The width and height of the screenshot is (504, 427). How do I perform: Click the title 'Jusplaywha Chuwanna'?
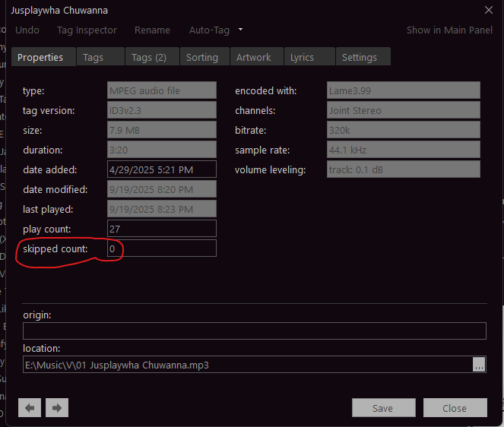click(59, 11)
